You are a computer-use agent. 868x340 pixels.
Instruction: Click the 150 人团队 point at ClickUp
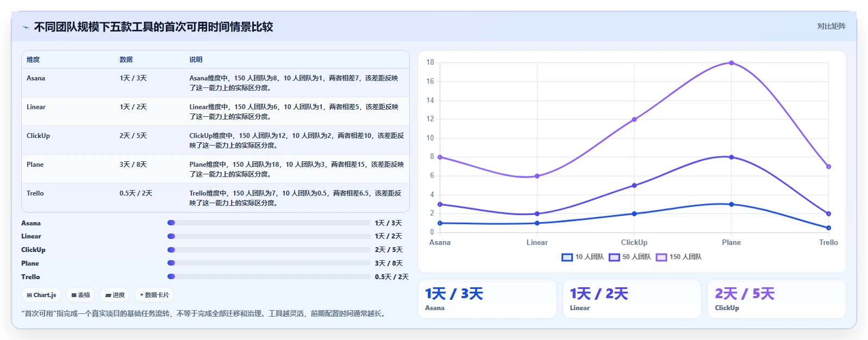click(634, 119)
